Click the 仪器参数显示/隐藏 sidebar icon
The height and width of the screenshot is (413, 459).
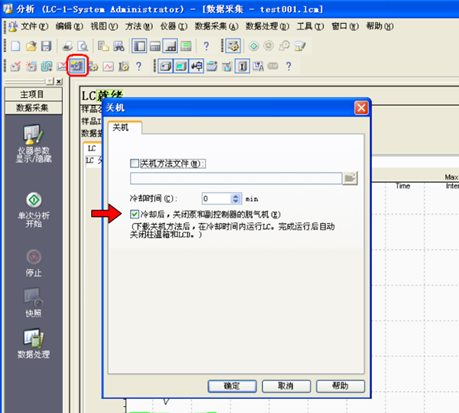click(34, 143)
